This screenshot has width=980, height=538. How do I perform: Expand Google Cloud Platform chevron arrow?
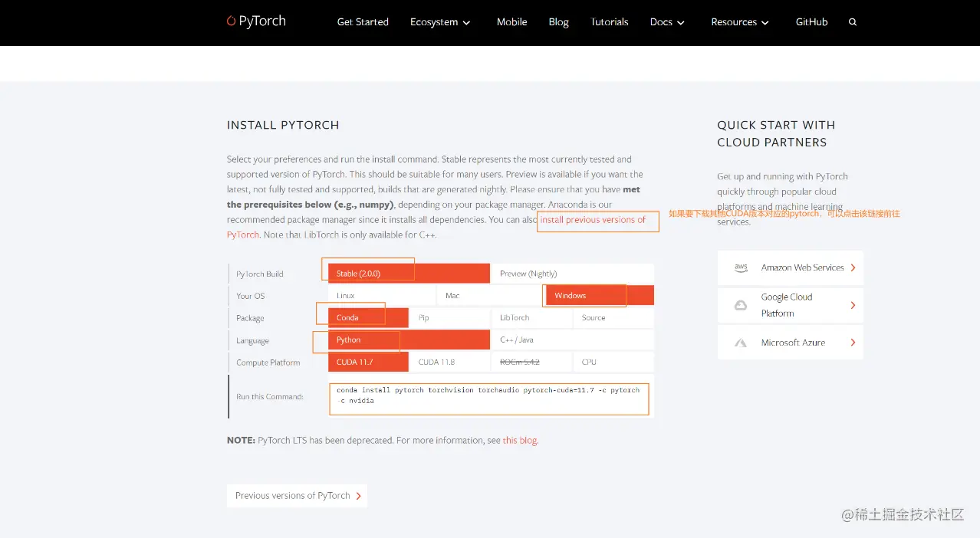853,305
